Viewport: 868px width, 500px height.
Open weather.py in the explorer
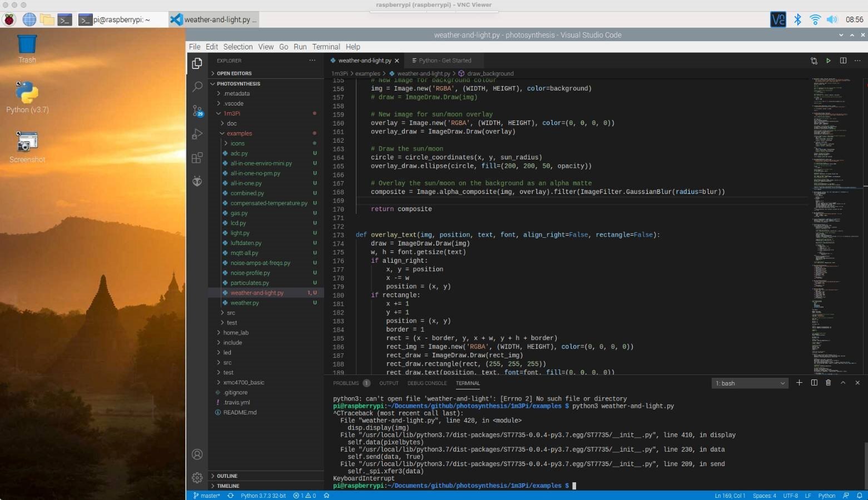point(245,303)
